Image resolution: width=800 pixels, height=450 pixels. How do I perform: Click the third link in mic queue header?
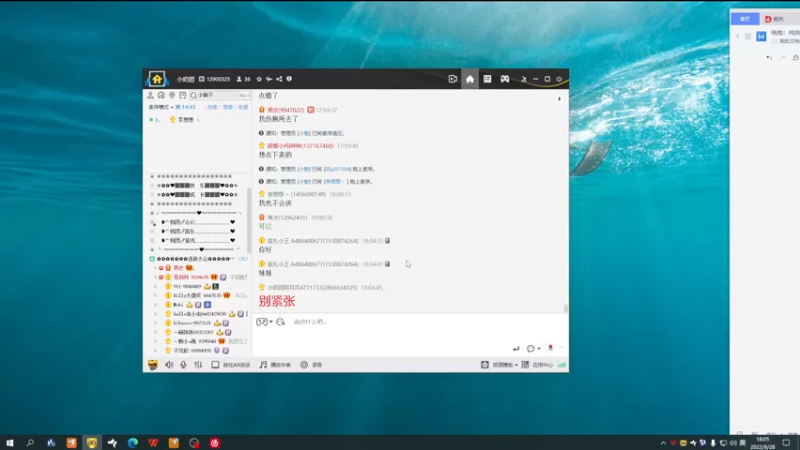tap(243, 107)
